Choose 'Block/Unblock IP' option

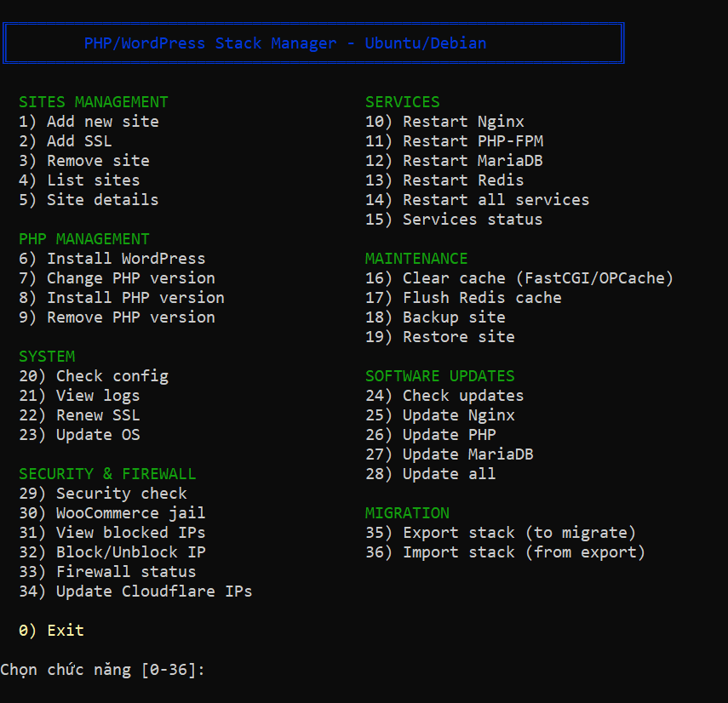point(112,552)
